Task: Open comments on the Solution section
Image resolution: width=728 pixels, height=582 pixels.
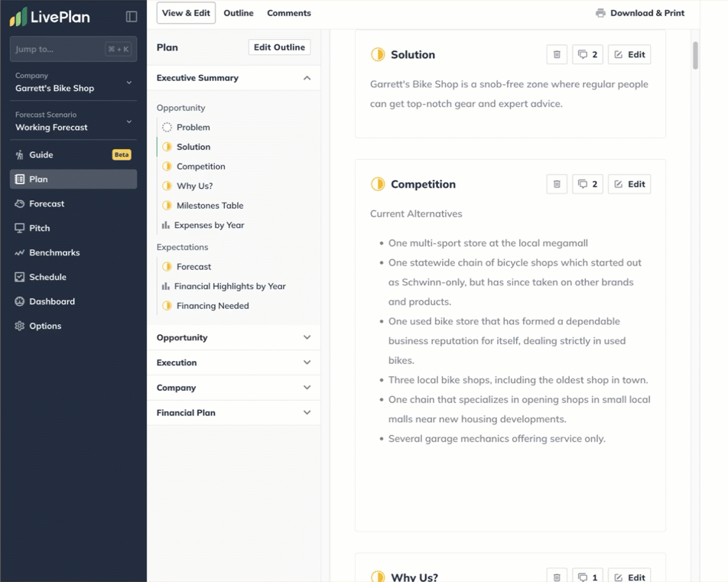Action: pyautogui.click(x=587, y=54)
